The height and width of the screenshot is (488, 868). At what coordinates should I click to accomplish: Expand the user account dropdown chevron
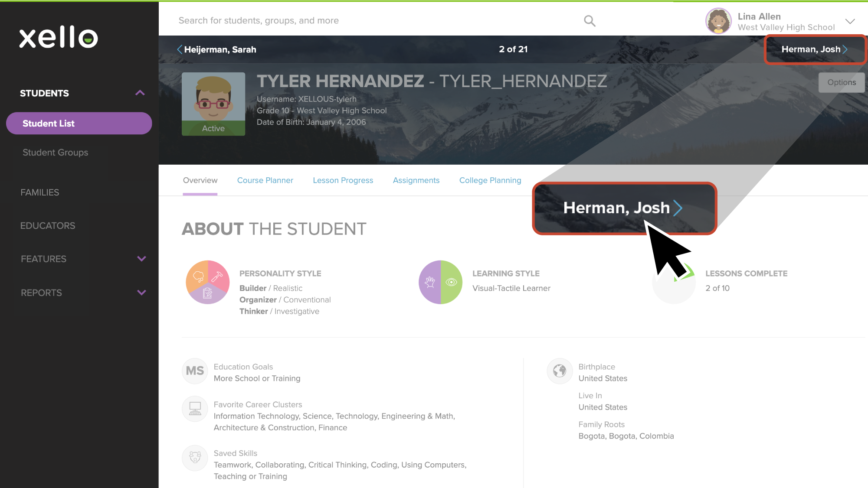850,21
